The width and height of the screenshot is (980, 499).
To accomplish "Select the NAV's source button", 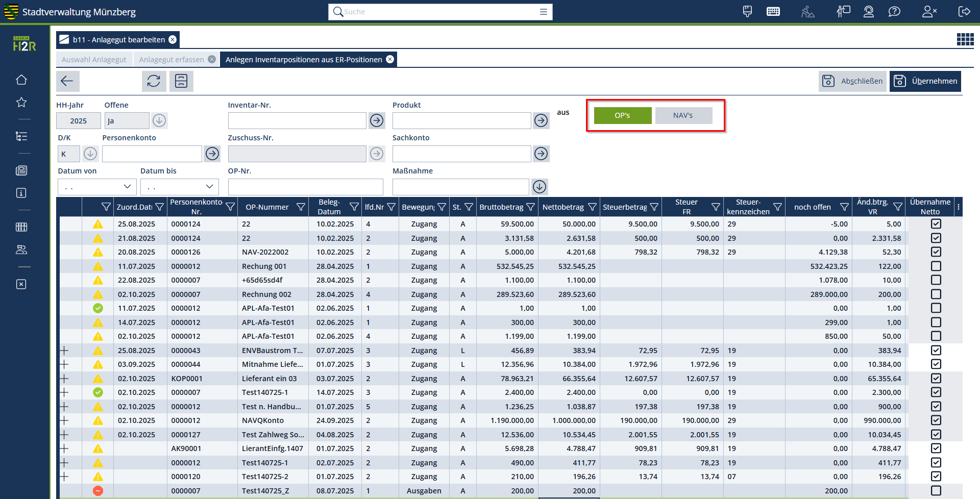I will click(683, 115).
